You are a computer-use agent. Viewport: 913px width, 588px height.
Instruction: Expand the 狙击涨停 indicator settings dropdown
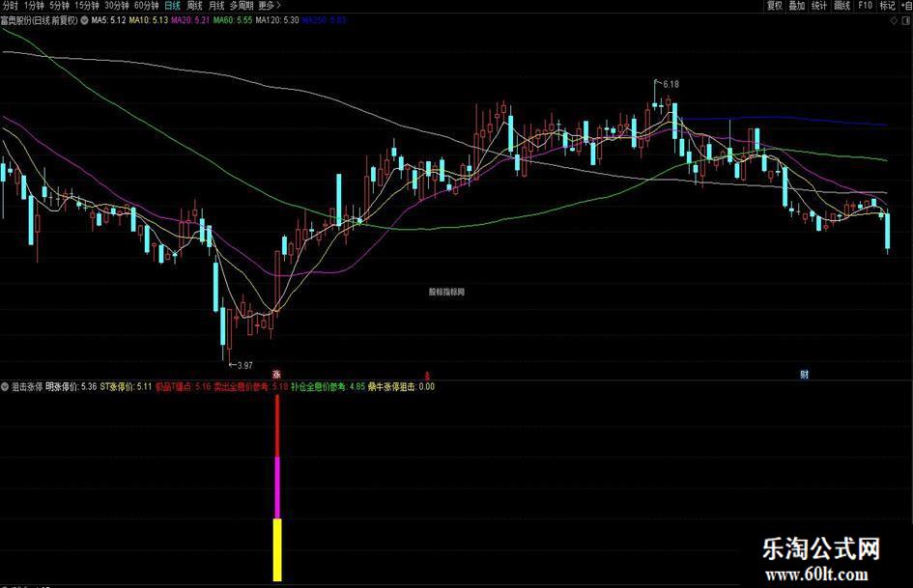pyautogui.click(x=5, y=386)
